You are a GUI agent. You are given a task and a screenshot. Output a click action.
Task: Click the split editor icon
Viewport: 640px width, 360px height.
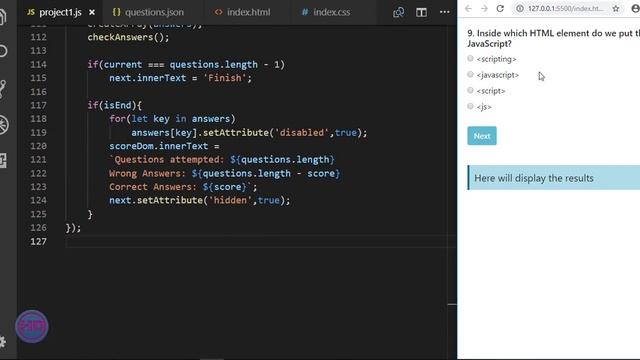(421, 12)
